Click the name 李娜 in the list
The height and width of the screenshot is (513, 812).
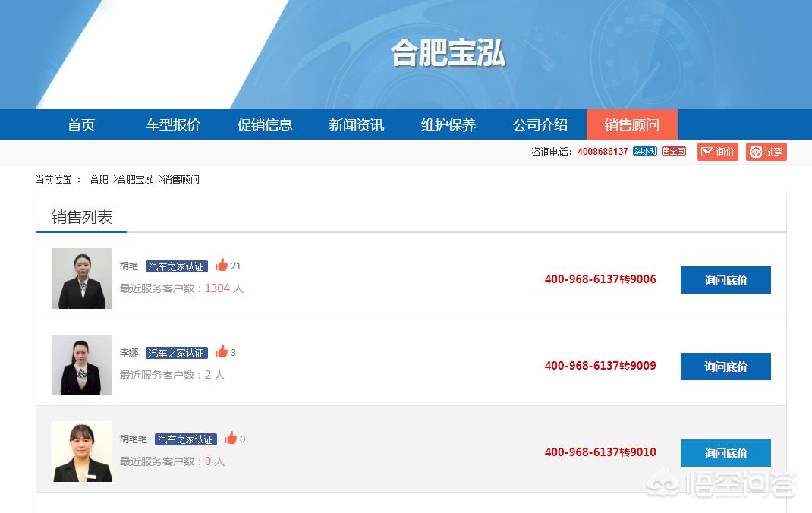129,353
